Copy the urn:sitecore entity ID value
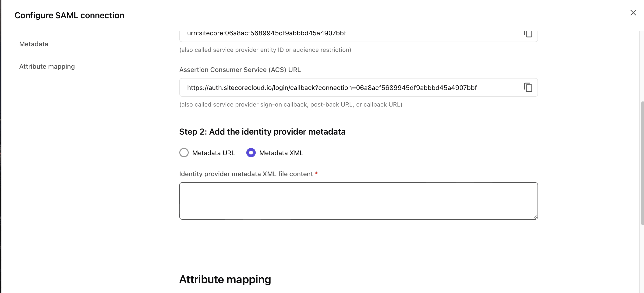 click(x=528, y=34)
